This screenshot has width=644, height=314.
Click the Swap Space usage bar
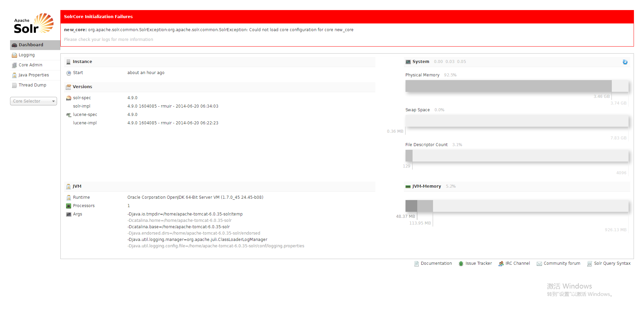tap(517, 121)
